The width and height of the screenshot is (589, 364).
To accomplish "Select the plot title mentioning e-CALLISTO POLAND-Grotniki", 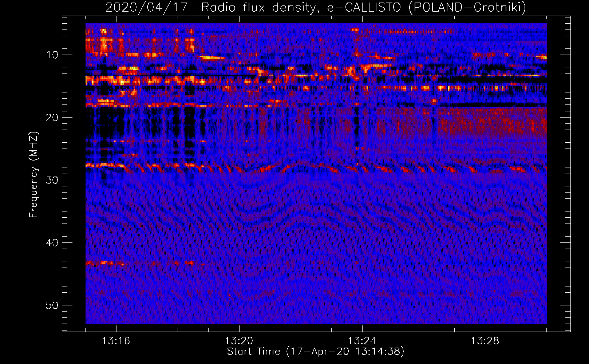I will pyautogui.click(x=316, y=7).
